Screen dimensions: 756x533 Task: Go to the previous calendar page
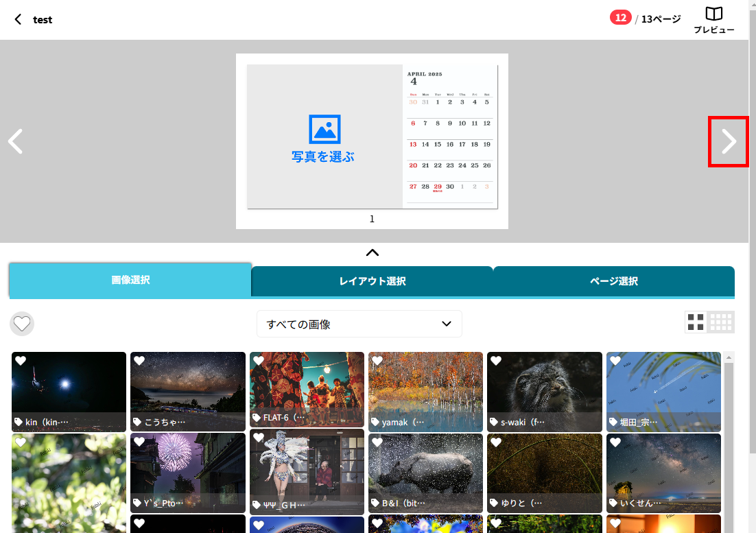tap(15, 141)
